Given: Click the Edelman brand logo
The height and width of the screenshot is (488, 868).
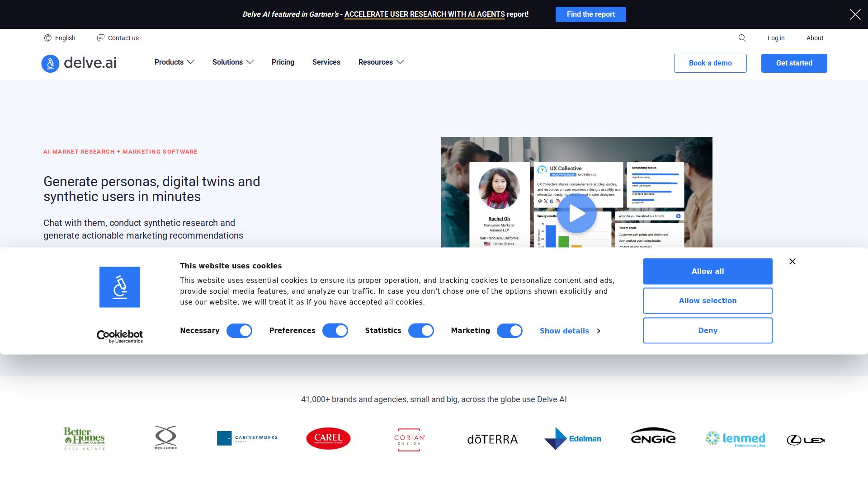Looking at the screenshot, I should [572, 438].
